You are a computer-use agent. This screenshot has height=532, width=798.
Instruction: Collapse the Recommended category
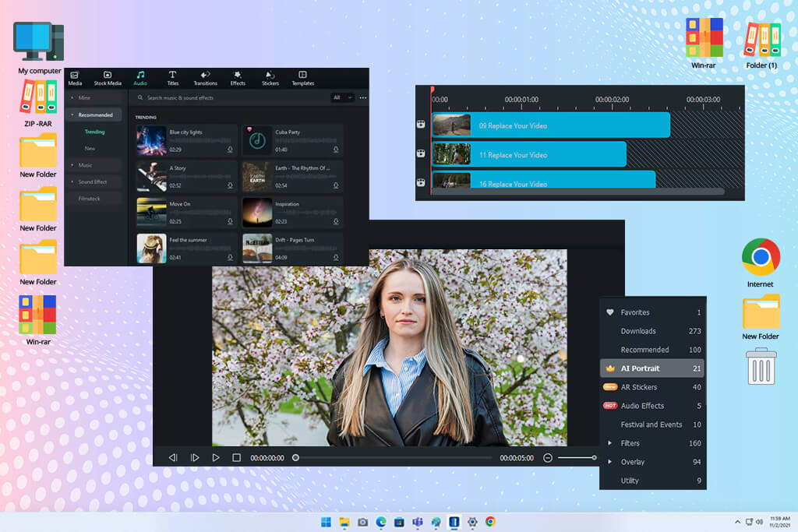94,115
